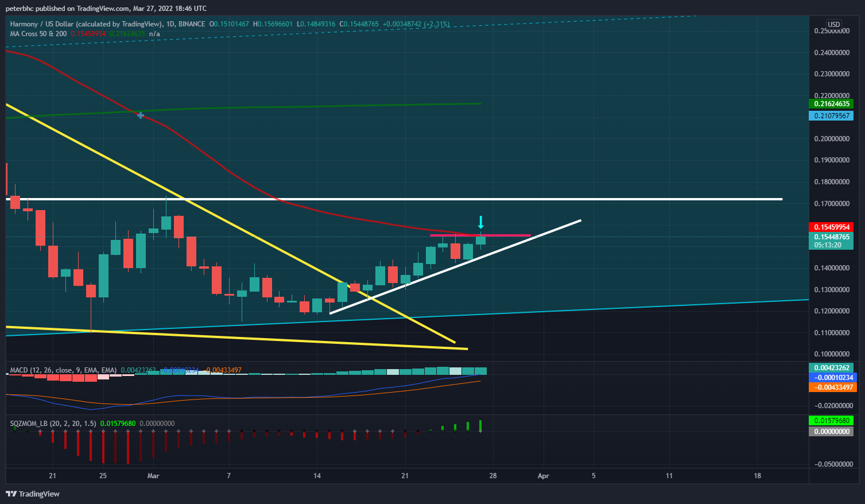
Task: Click the teal 0.00423262 MACD axis tag
Action: coord(832,368)
